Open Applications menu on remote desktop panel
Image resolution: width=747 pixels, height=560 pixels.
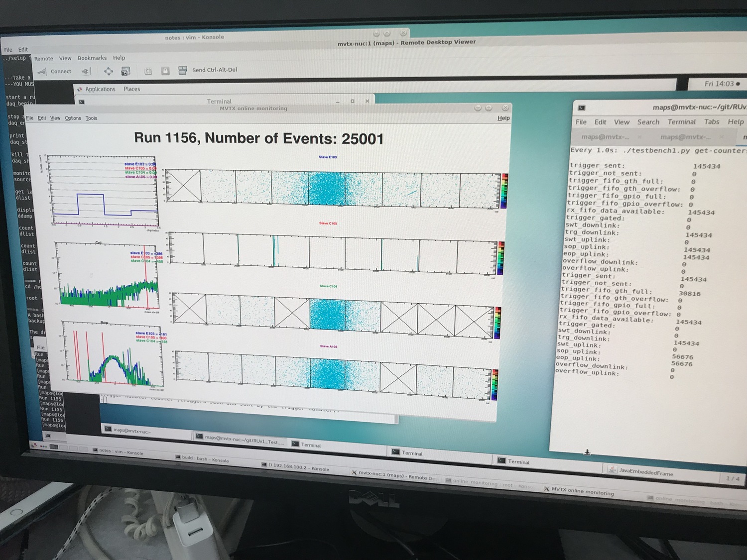coord(100,89)
